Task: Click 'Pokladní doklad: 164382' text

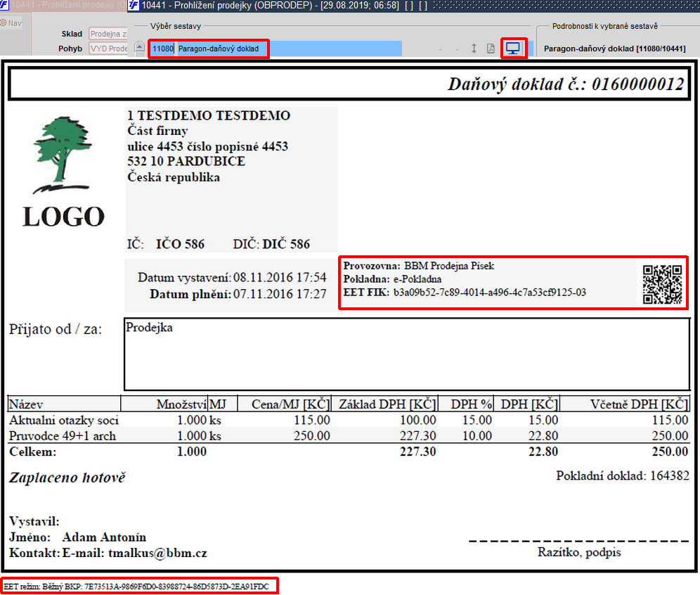Action: click(x=622, y=475)
